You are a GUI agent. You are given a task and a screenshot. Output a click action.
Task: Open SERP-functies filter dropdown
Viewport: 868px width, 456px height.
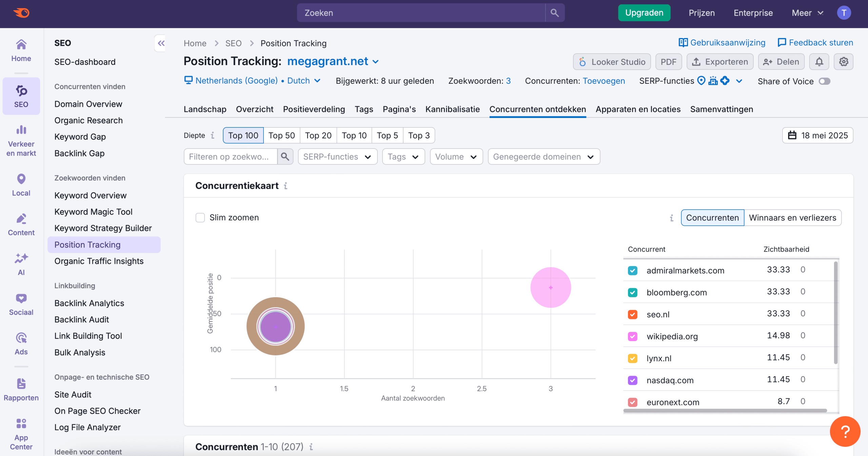(338, 157)
